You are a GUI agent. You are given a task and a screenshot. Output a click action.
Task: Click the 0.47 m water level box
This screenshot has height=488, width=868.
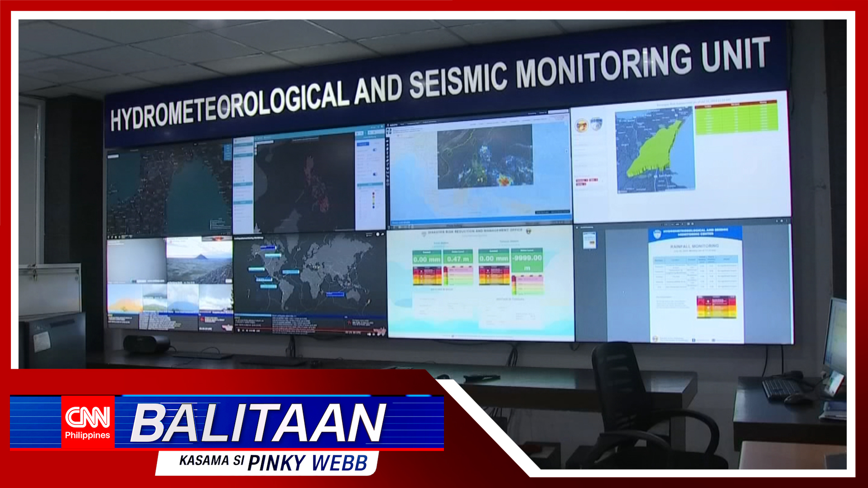coord(458,259)
